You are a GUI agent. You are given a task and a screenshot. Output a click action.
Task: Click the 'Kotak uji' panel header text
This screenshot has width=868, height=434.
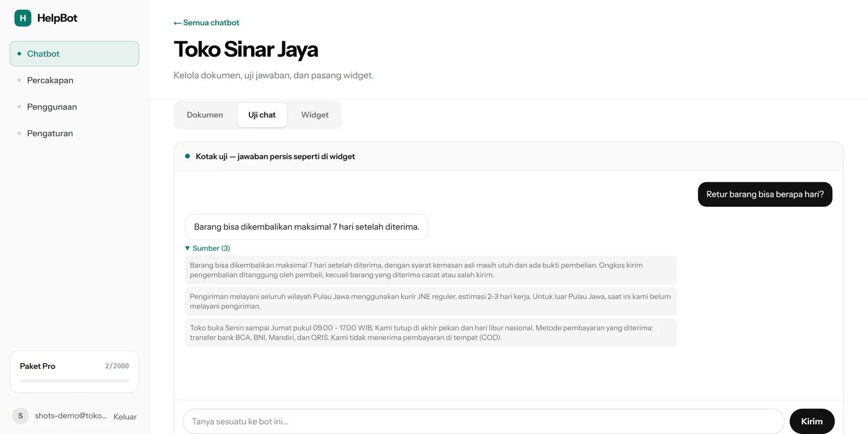click(x=275, y=157)
